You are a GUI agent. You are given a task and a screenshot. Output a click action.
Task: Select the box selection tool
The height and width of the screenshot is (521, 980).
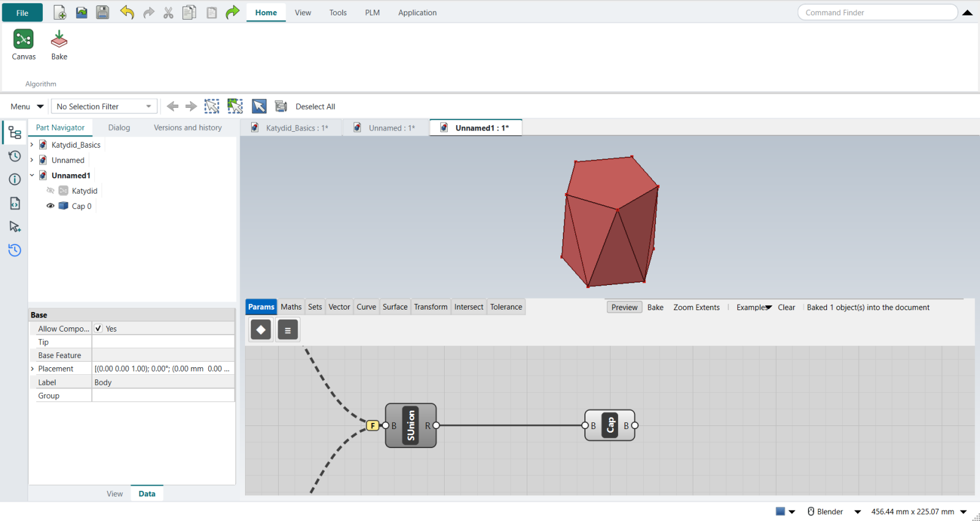pos(212,106)
